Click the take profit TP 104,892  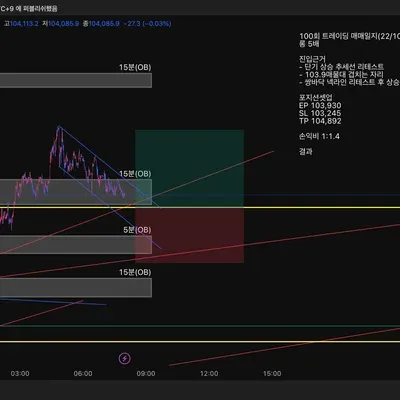coord(320,121)
